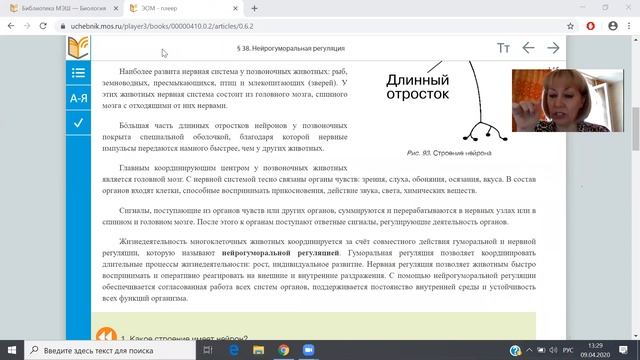Open Task View on taskbar
Screen dimensions: 640x360
coord(208,350)
